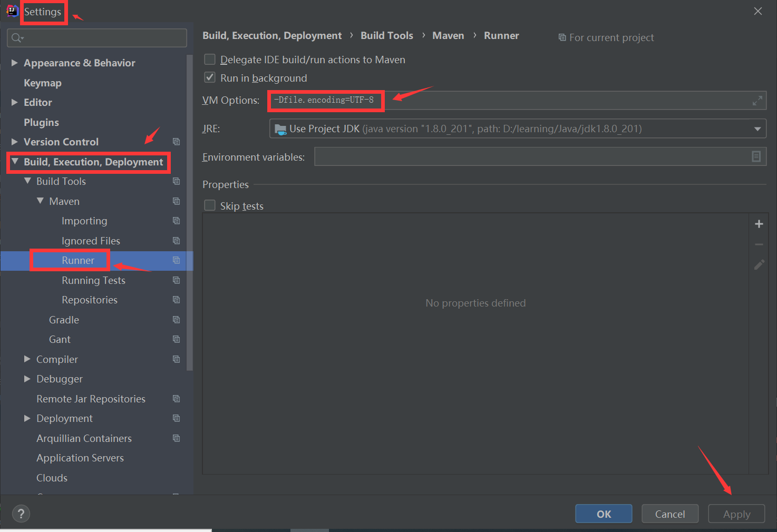The width and height of the screenshot is (777, 532).
Task: Click project-level icon beside Ignored Files
Action: [x=176, y=241]
